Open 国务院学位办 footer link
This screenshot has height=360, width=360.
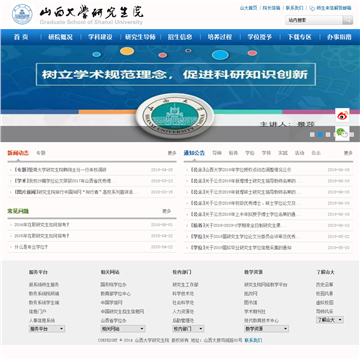click(113, 285)
